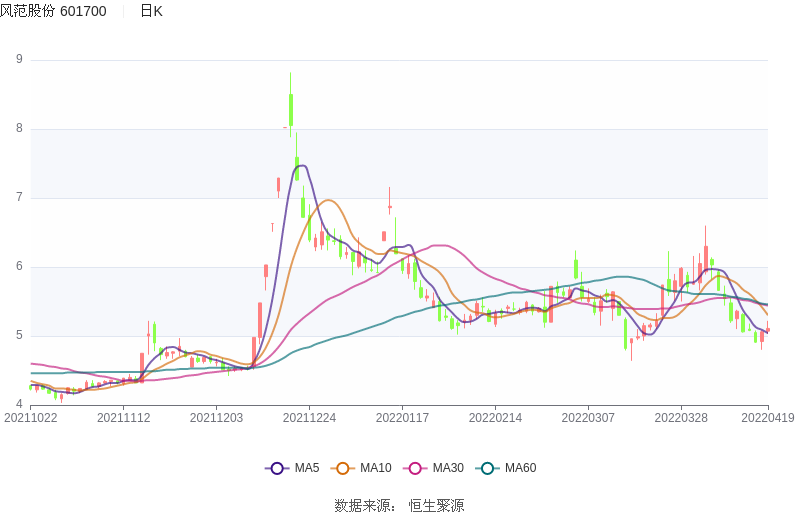Click the 20211224 date on the x-axis
The width and height of the screenshot is (800, 517).
(x=309, y=418)
